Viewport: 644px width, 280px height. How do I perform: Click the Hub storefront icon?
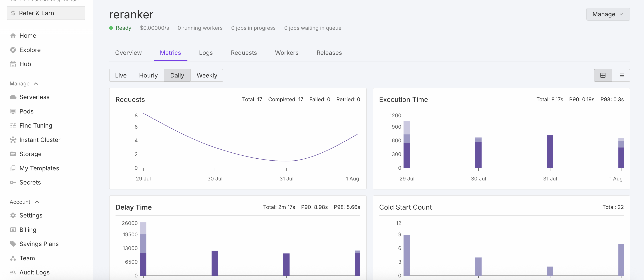[13, 64]
